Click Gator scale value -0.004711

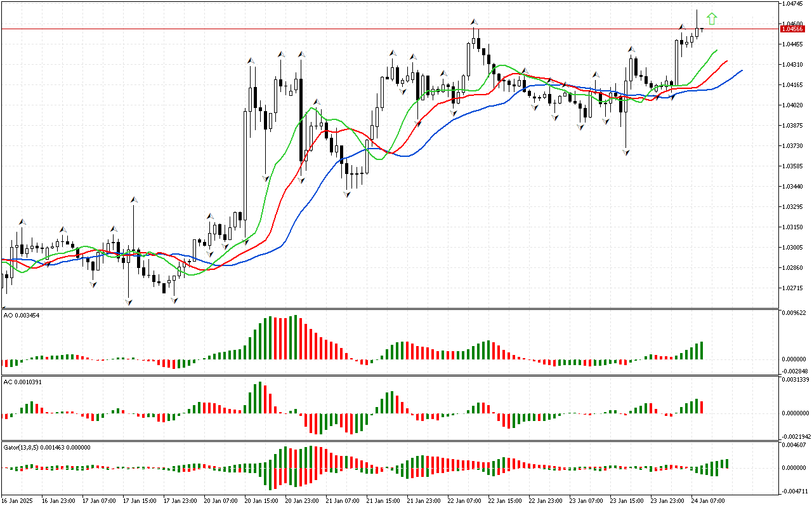click(x=794, y=491)
